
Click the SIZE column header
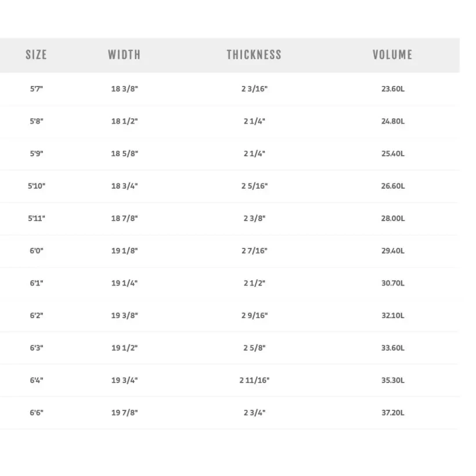[36, 55]
